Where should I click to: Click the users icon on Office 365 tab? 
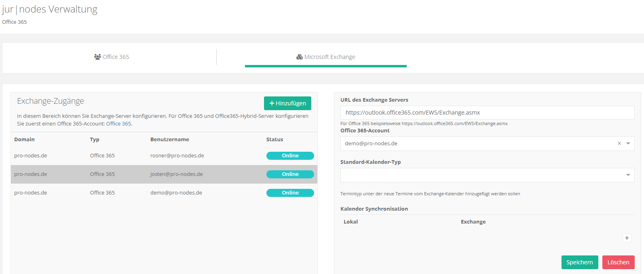click(97, 57)
